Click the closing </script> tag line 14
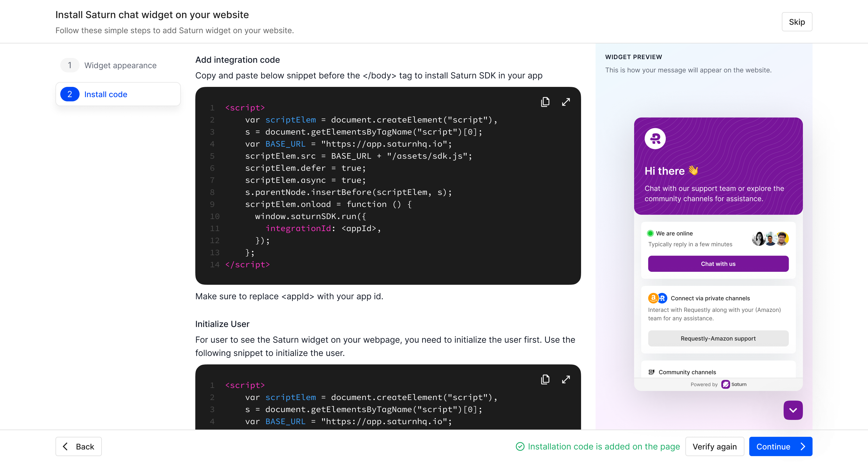Viewport: 868px width, 473px height. click(248, 265)
